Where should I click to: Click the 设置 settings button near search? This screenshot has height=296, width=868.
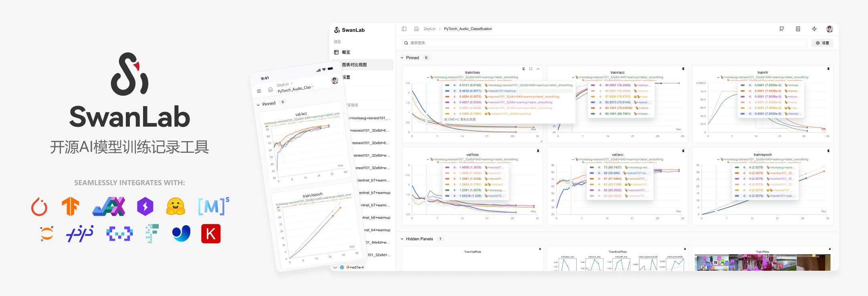[822, 43]
